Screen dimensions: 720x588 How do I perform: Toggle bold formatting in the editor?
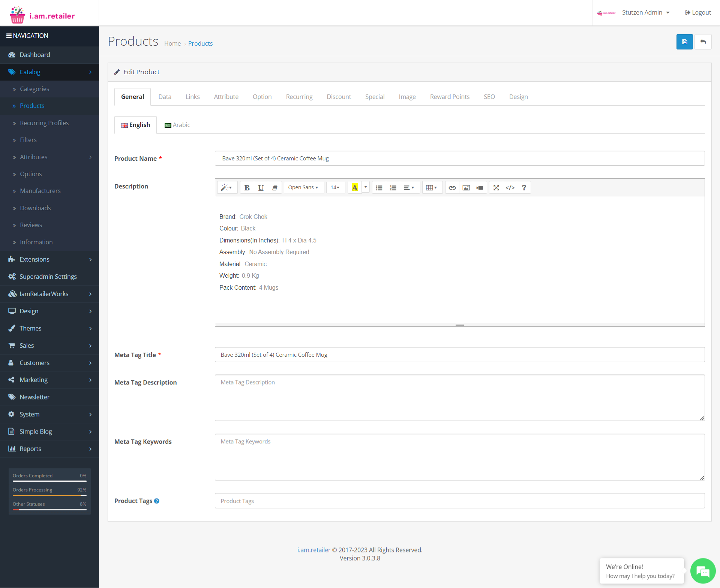point(247,188)
